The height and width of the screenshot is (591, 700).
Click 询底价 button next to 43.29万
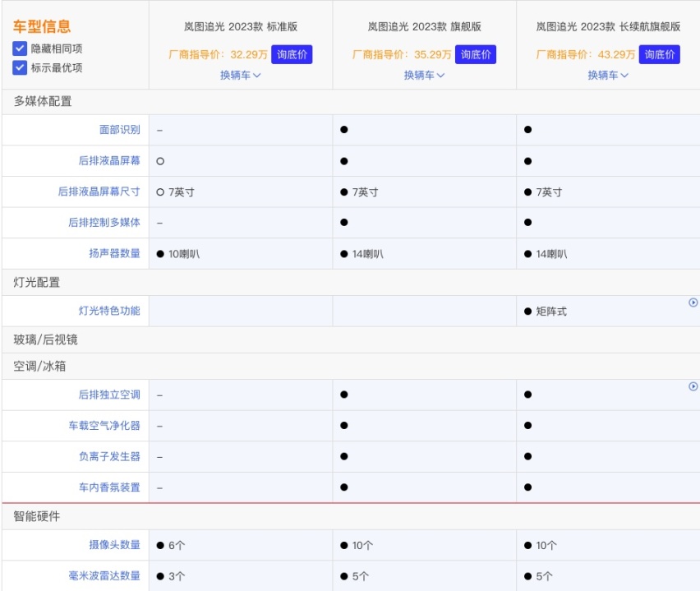tap(660, 54)
